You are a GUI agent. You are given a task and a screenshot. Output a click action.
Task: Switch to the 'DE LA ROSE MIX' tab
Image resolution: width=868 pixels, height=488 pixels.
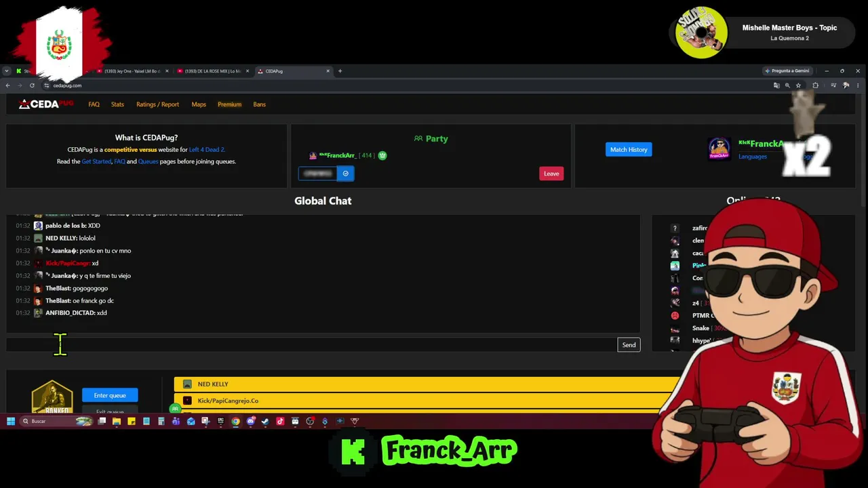pyautogui.click(x=213, y=71)
